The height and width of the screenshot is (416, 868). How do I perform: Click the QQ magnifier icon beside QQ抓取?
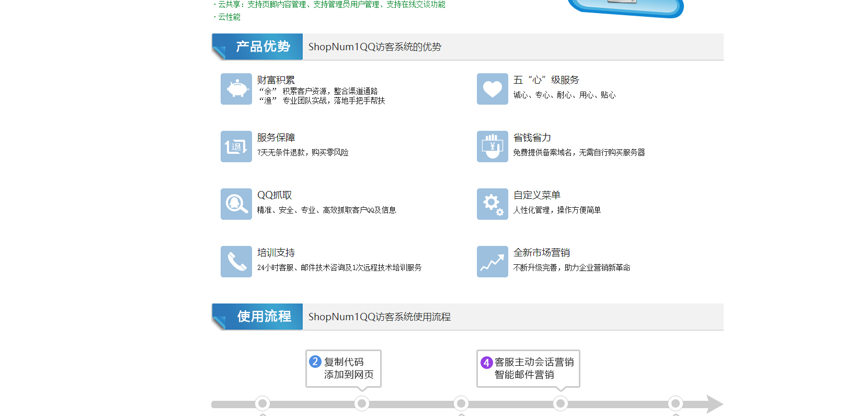click(x=236, y=204)
